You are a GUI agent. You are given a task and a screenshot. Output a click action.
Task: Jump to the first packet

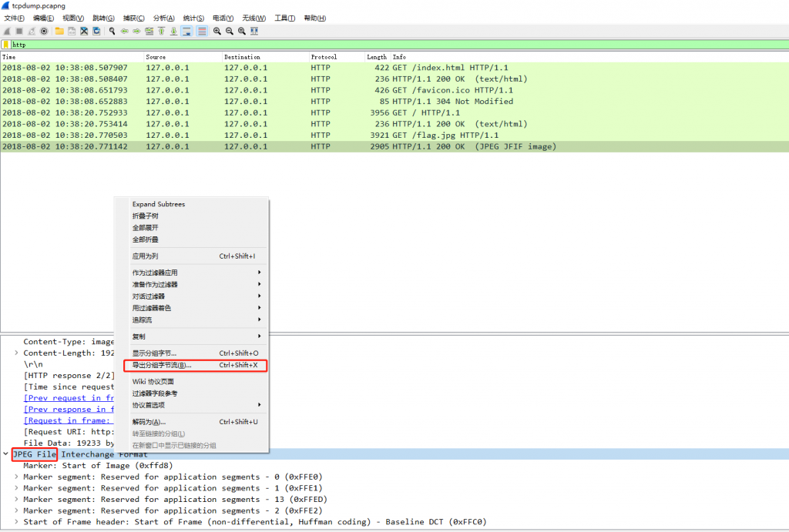pyautogui.click(x=162, y=31)
